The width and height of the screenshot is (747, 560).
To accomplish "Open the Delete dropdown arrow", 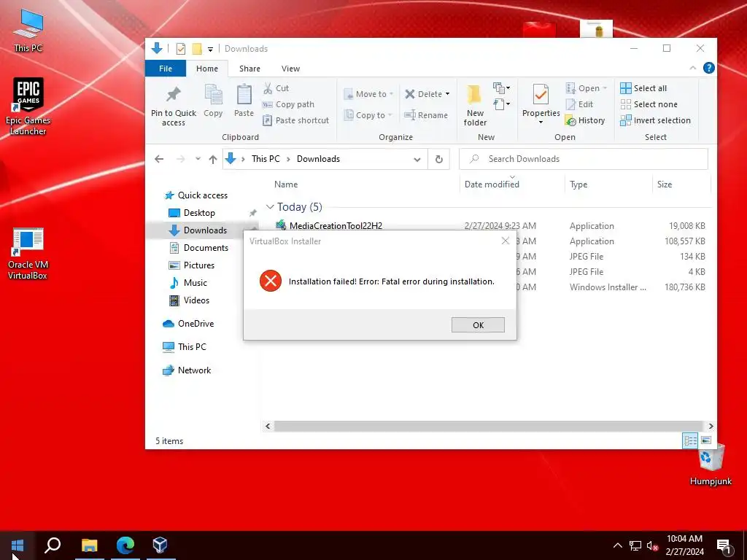I will (x=447, y=94).
